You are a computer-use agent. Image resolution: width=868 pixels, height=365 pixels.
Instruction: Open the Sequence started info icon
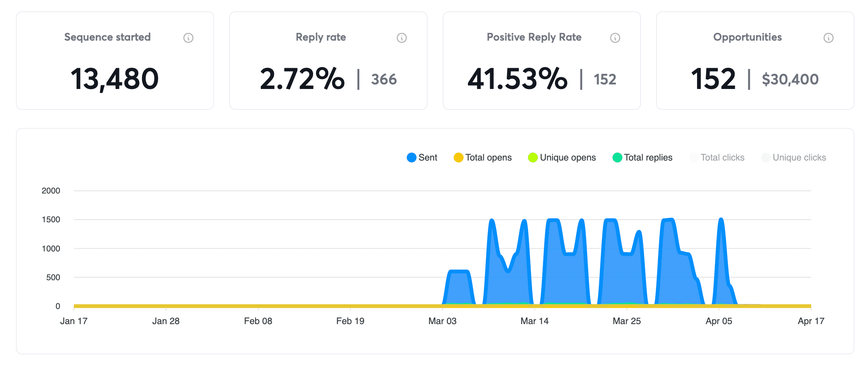click(x=189, y=37)
